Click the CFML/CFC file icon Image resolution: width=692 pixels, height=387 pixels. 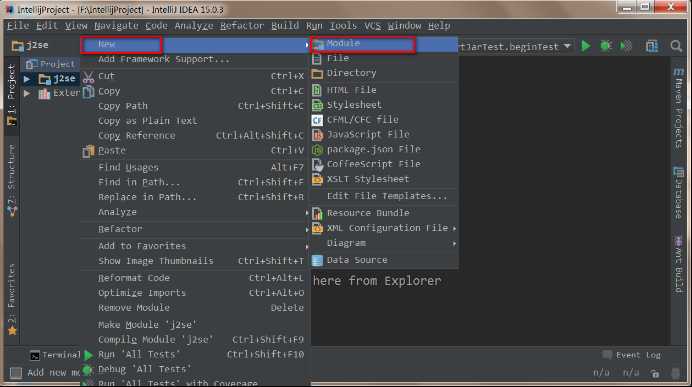(x=317, y=120)
